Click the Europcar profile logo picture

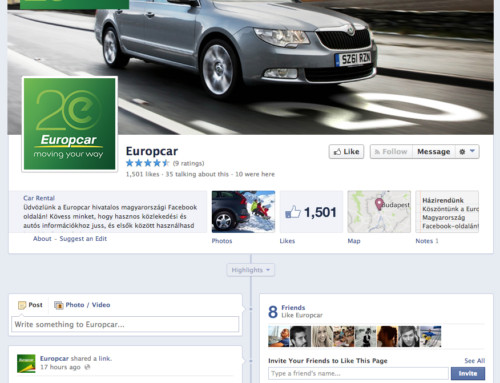tap(69, 124)
